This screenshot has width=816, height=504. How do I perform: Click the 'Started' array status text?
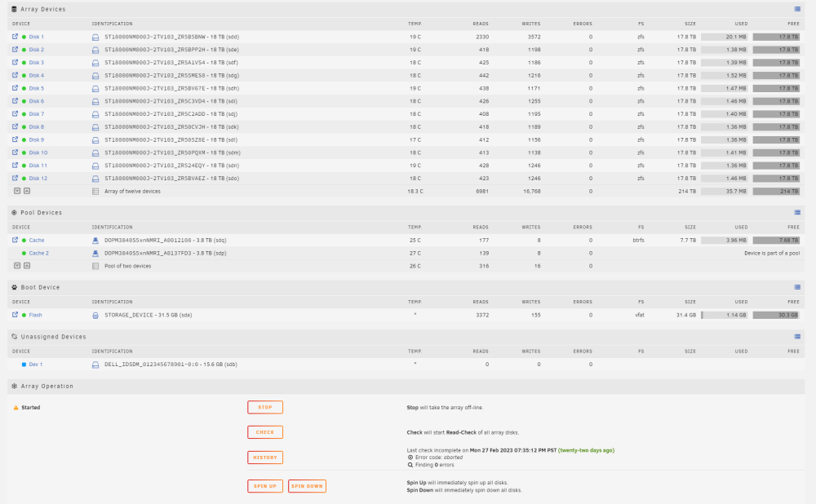pos(31,407)
